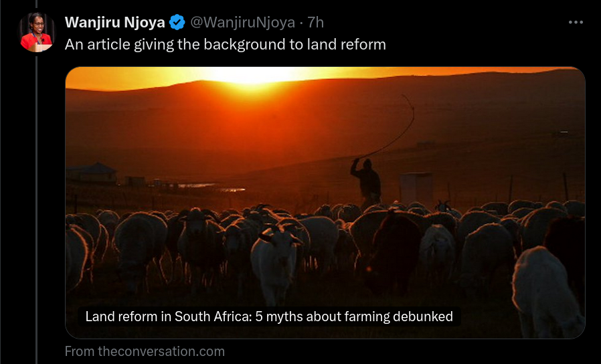This screenshot has height=364, width=601.
Task: Open Wanjiru Njoya's profile picture avatar
Action: [x=36, y=33]
